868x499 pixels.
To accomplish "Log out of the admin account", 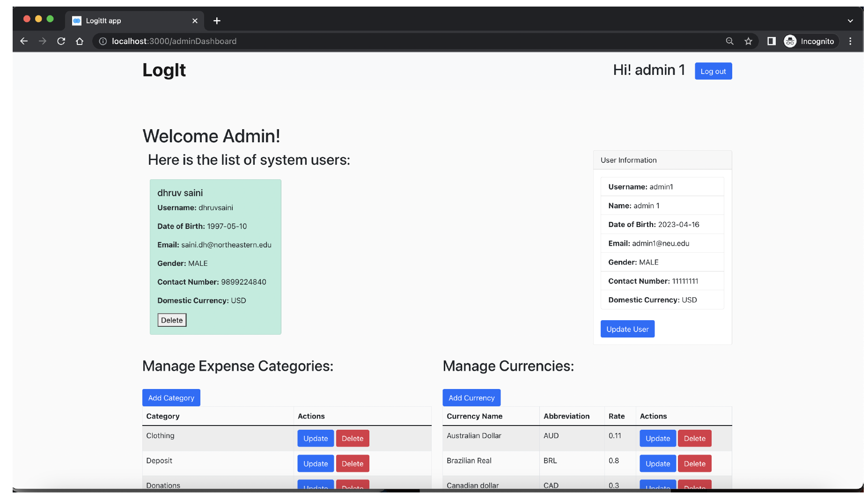I will pos(713,71).
